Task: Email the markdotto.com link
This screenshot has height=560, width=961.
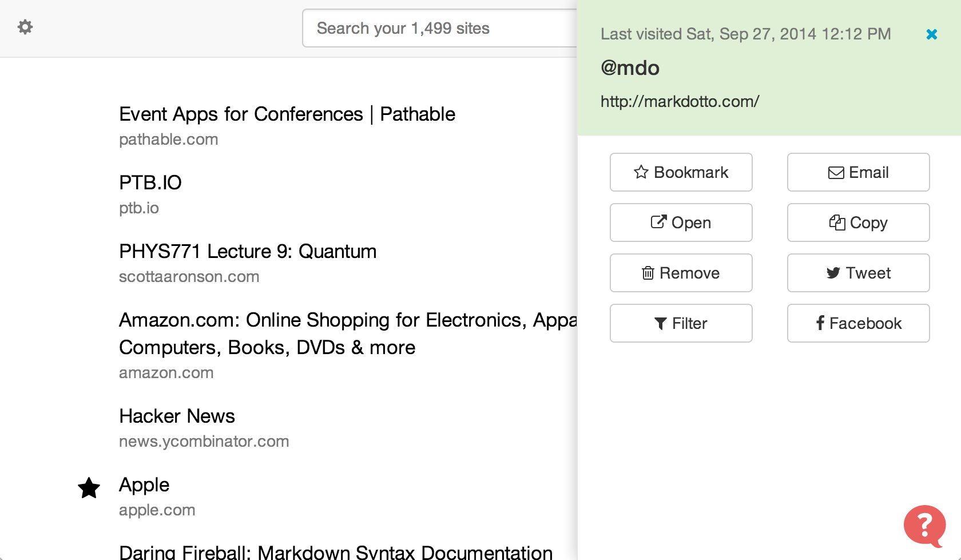Action: click(x=858, y=172)
